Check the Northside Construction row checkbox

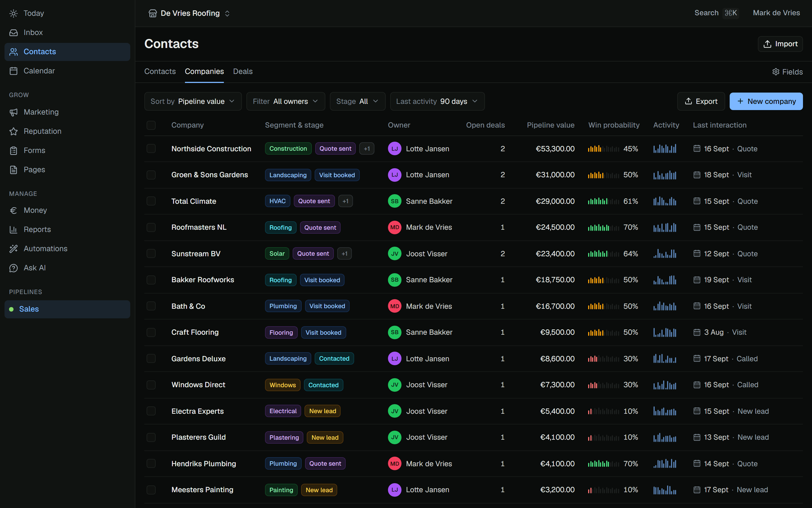point(151,148)
